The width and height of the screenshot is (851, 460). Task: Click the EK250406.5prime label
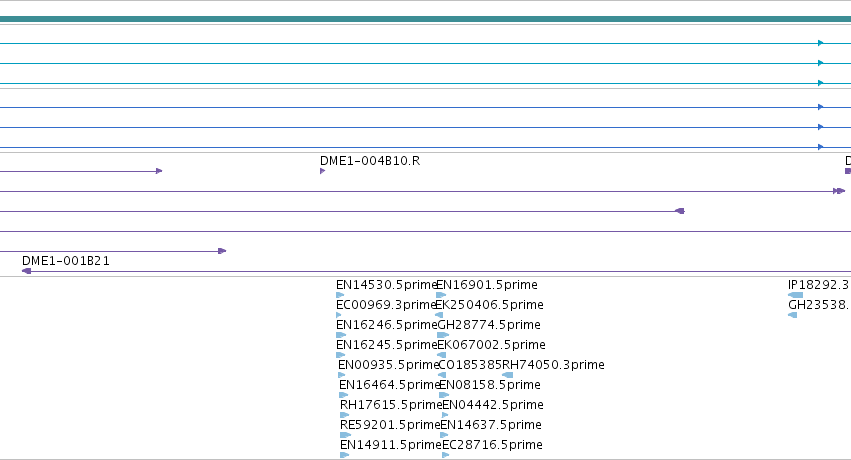[x=490, y=305]
